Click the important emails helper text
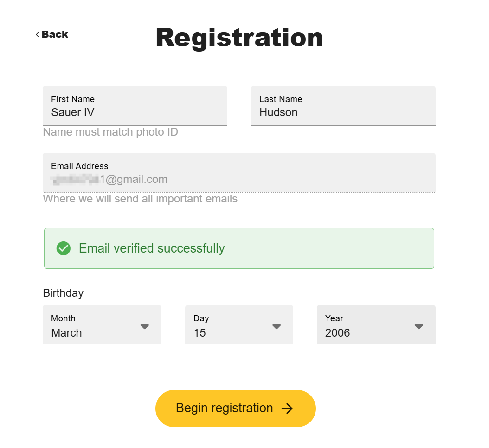The image size is (489, 448). click(x=140, y=199)
